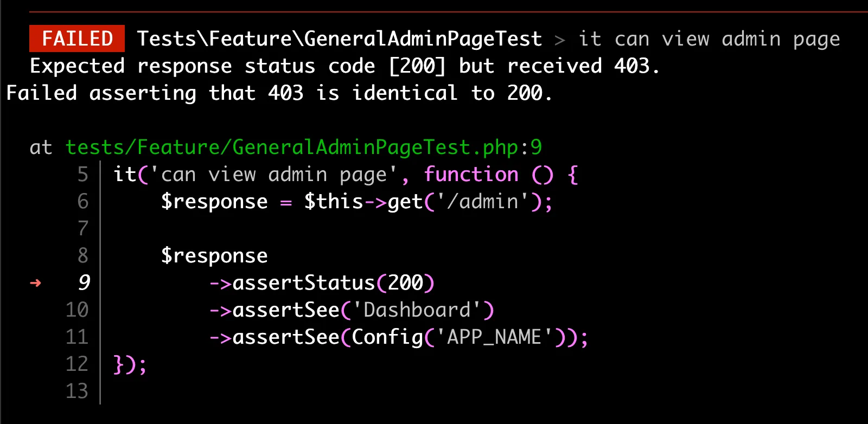
Task: Click the '>' separator after the test class name
Action: pos(560,40)
